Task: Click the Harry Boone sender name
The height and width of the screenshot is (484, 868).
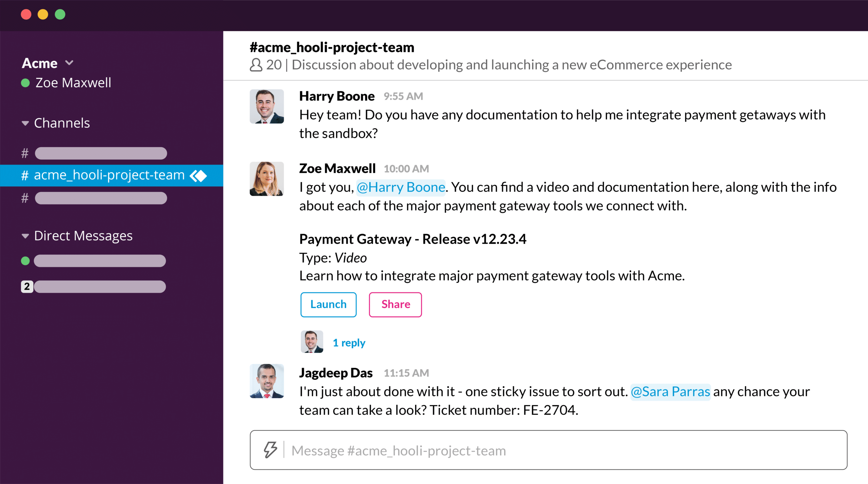Action: pyautogui.click(x=337, y=96)
